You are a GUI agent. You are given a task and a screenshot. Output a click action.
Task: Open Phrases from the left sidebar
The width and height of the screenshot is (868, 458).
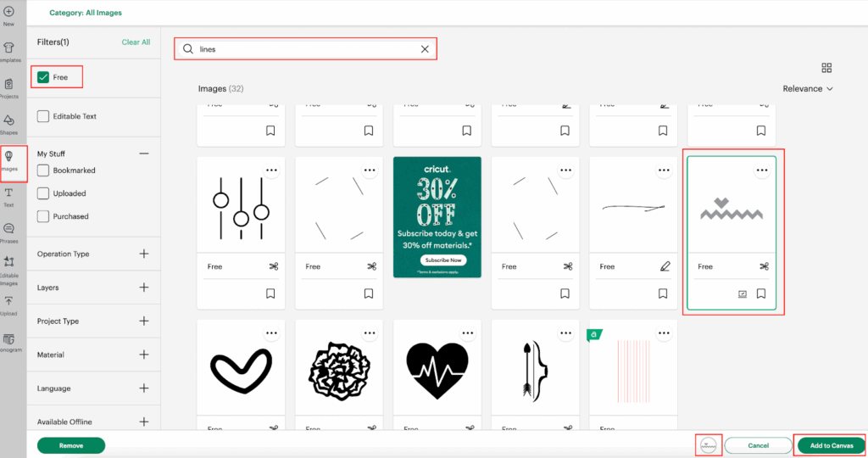click(x=8, y=232)
